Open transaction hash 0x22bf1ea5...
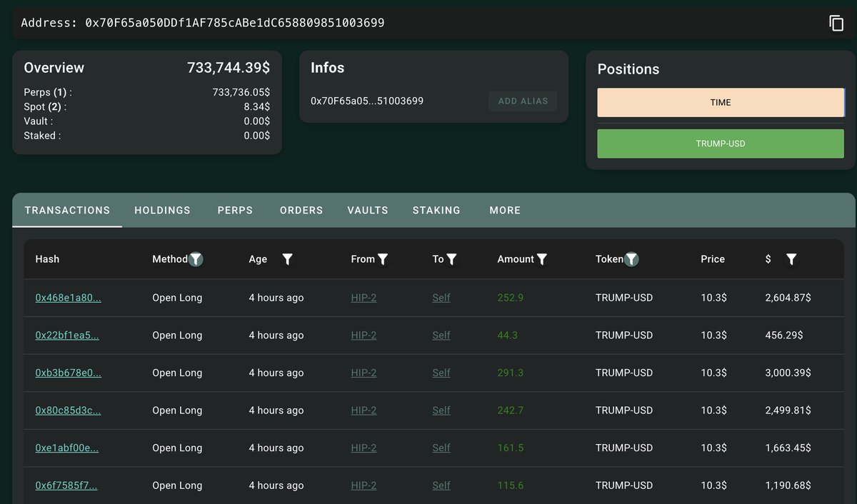 [x=67, y=335]
